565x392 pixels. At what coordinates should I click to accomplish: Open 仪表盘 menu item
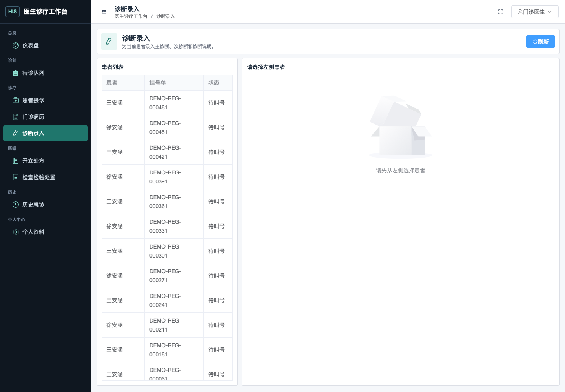(x=46, y=45)
